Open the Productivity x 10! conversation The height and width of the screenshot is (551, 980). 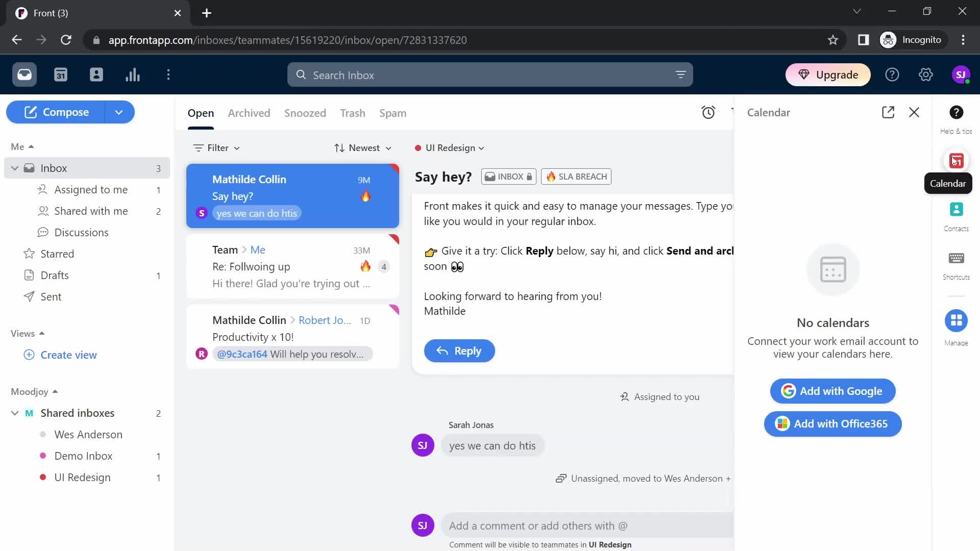(x=292, y=337)
